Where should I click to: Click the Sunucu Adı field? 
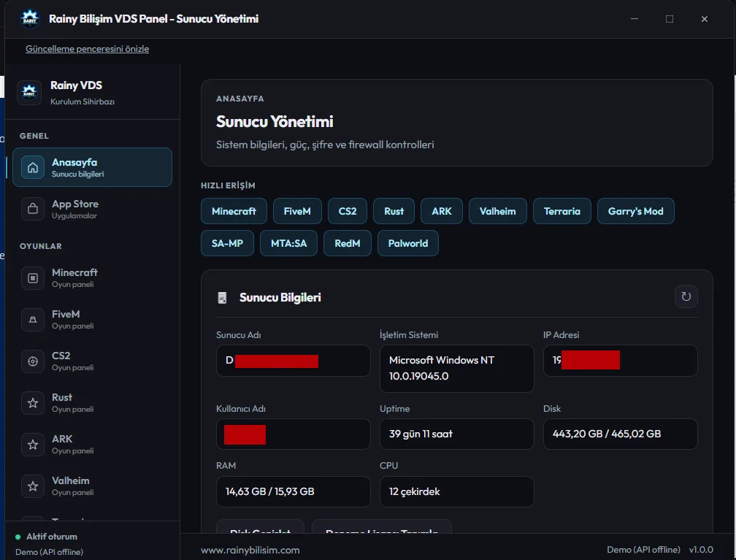(x=293, y=361)
